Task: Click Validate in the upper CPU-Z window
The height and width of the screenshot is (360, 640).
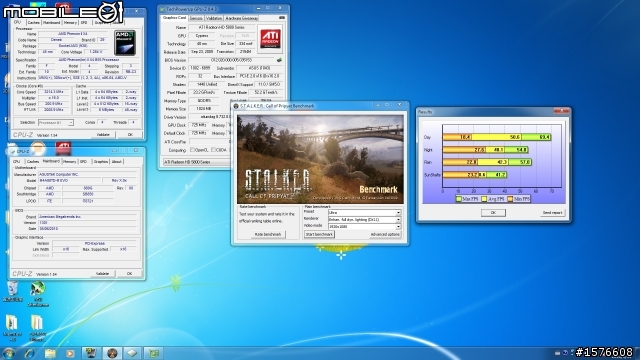Action: [103, 134]
